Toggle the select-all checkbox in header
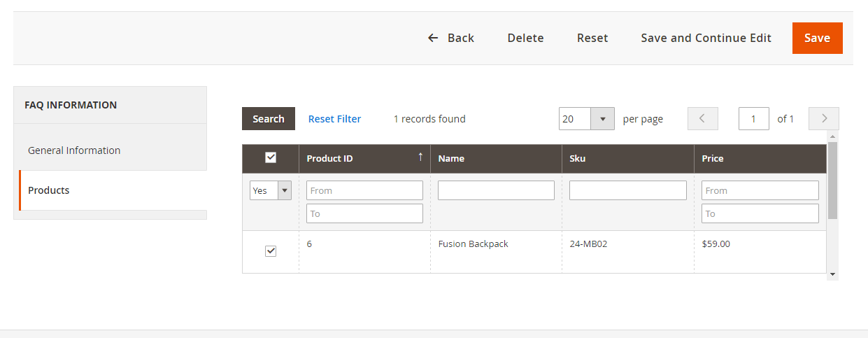This screenshot has height=338, width=868. point(271,158)
